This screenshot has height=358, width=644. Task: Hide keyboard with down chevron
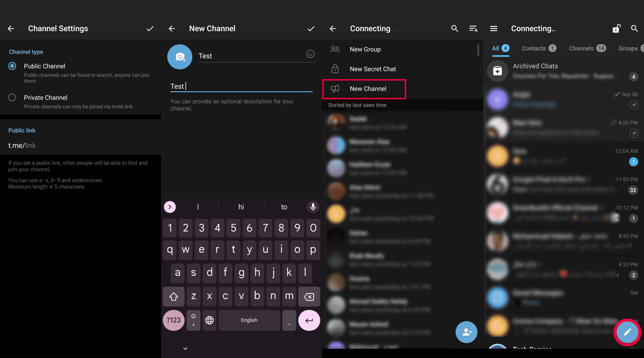[x=185, y=348]
